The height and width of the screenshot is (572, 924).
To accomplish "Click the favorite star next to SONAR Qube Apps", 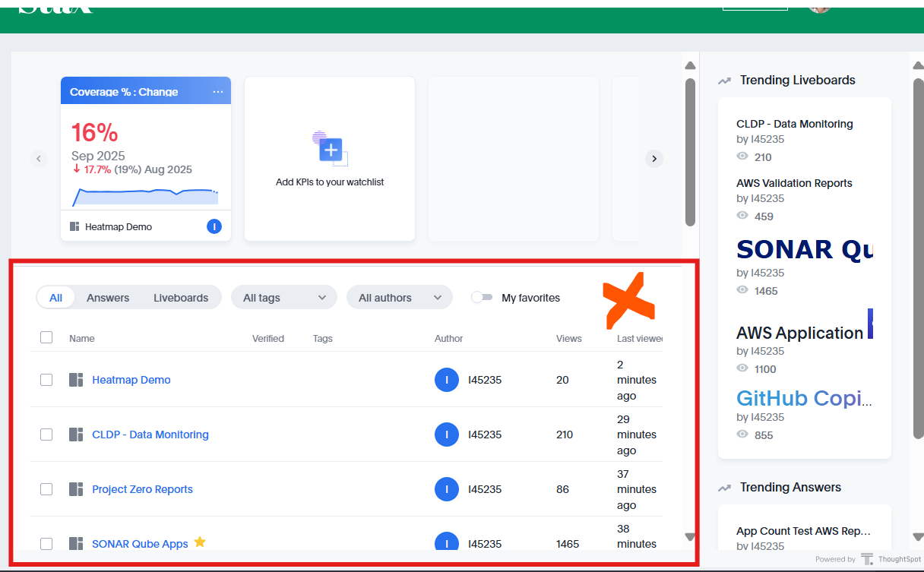I will (200, 542).
